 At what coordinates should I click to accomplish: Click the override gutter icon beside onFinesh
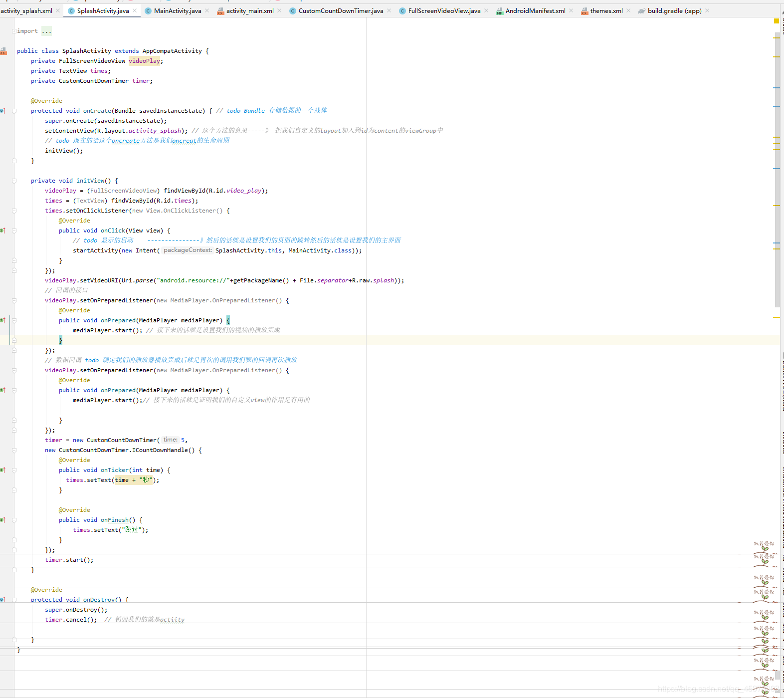click(2, 520)
